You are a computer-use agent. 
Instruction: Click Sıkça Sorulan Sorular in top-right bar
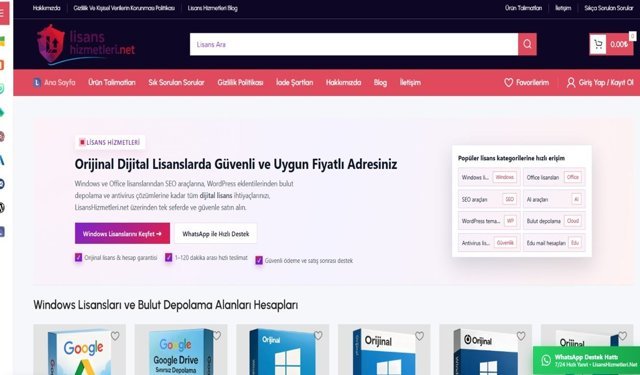click(x=609, y=8)
